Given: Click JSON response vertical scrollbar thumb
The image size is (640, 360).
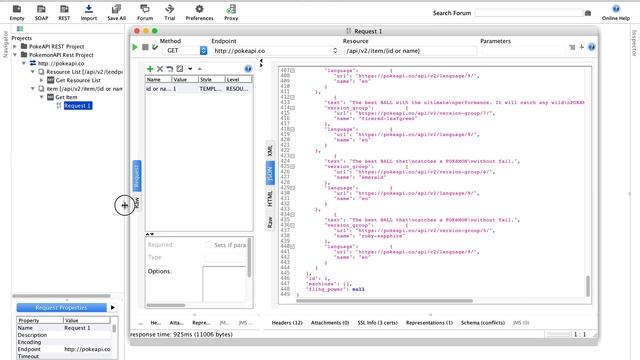Looking at the screenshot, I should pyautogui.click(x=588, y=286).
